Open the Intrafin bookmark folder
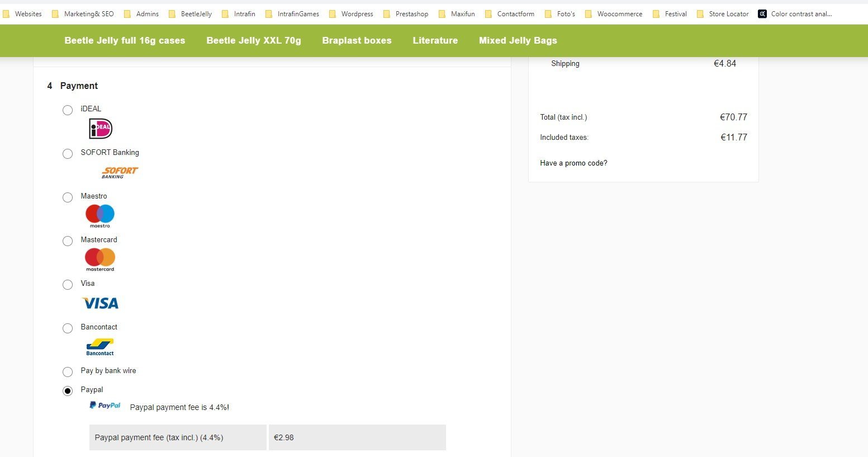The width and height of the screenshot is (868, 457). [x=239, y=14]
